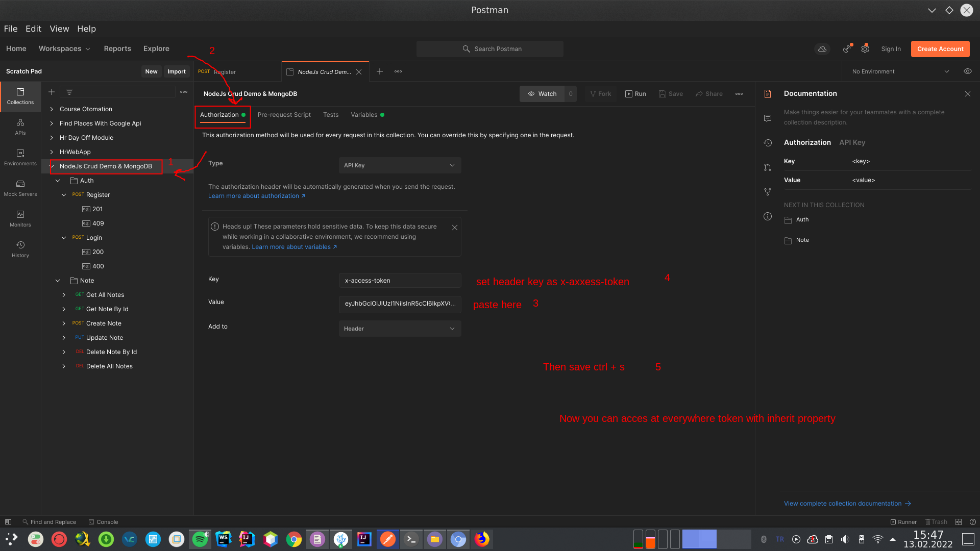Image resolution: width=980 pixels, height=551 pixels.
Task: Open the API Key type dropdown
Action: pyautogui.click(x=400, y=165)
